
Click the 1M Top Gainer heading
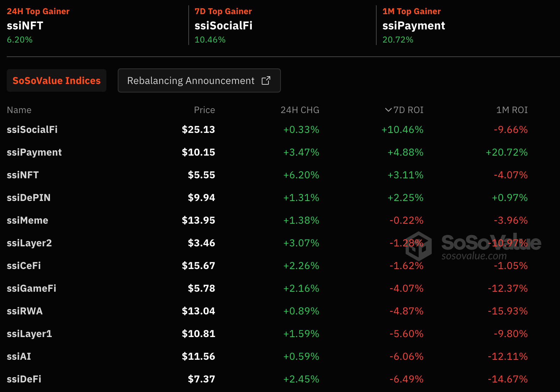click(411, 11)
